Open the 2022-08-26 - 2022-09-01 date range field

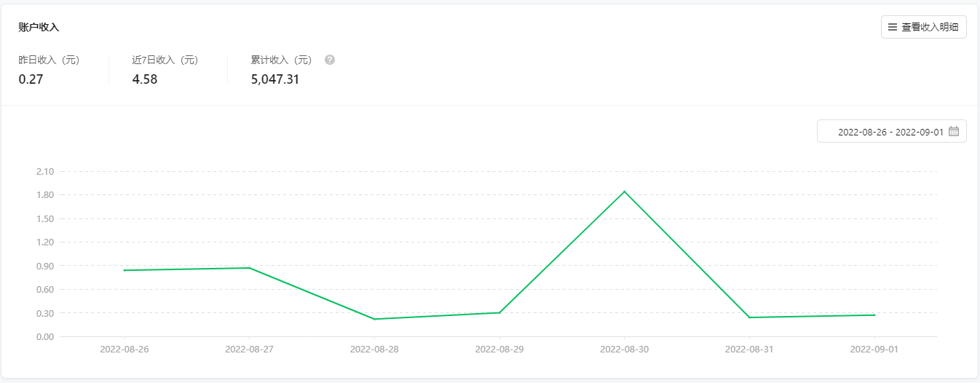890,132
